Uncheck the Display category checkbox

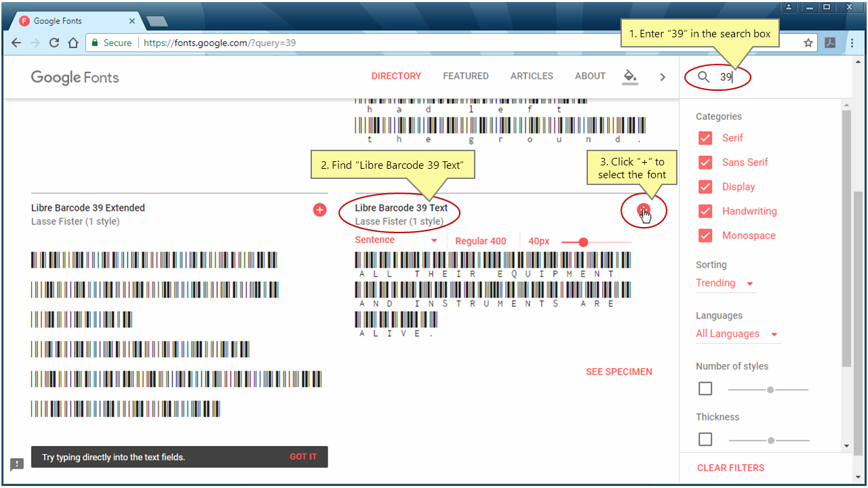point(705,186)
